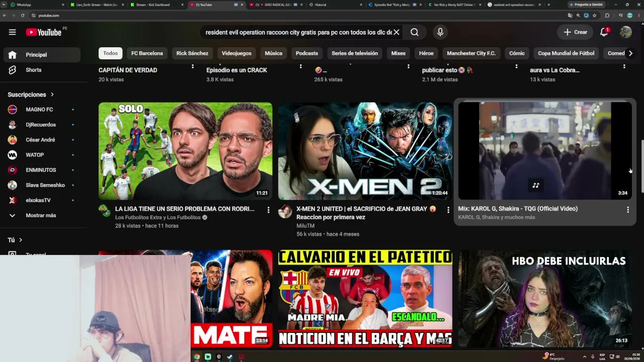The width and height of the screenshot is (644, 362).
Task: Click the search magnifier button
Action: pos(415,32)
